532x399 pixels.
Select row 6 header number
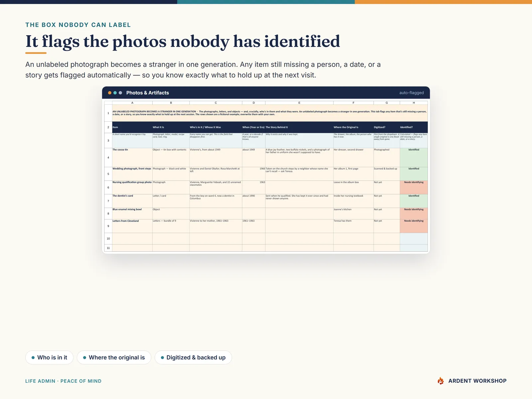click(x=108, y=188)
